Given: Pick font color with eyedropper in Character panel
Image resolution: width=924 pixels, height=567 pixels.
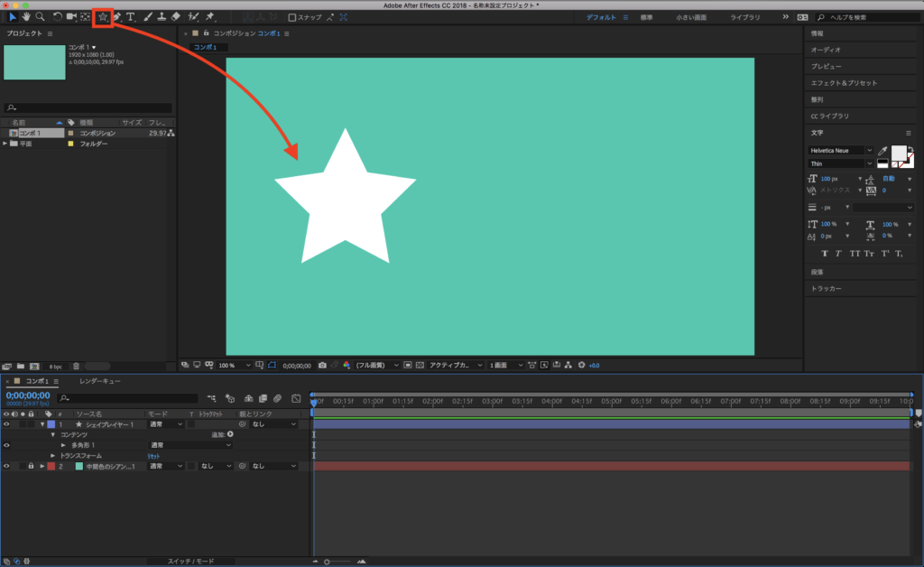Looking at the screenshot, I should tap(882, 151).
